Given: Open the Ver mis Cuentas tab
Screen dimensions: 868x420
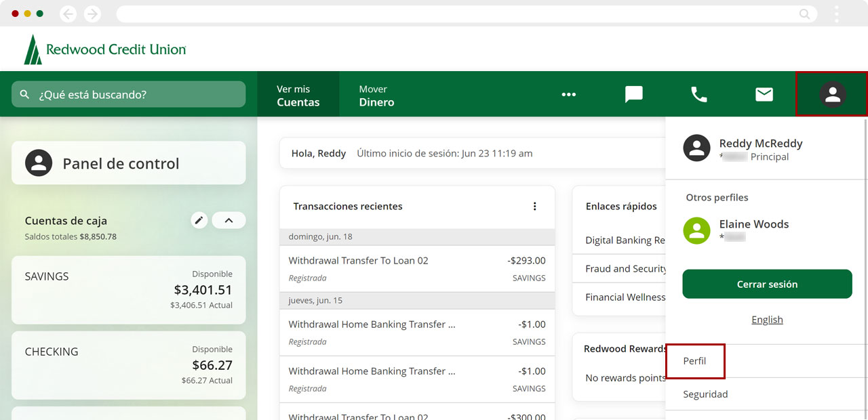Looking at the screenshot, I should click(x=298, y=96).
